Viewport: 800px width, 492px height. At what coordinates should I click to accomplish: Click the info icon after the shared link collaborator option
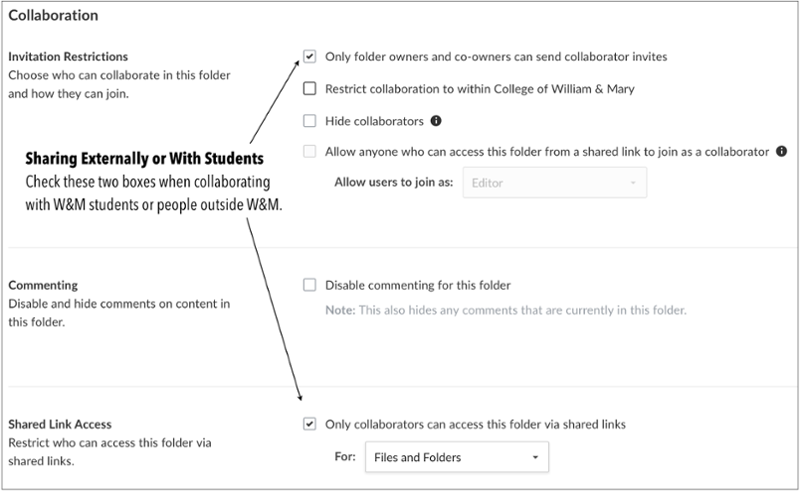pyautogui.click(x=782, y=152)
